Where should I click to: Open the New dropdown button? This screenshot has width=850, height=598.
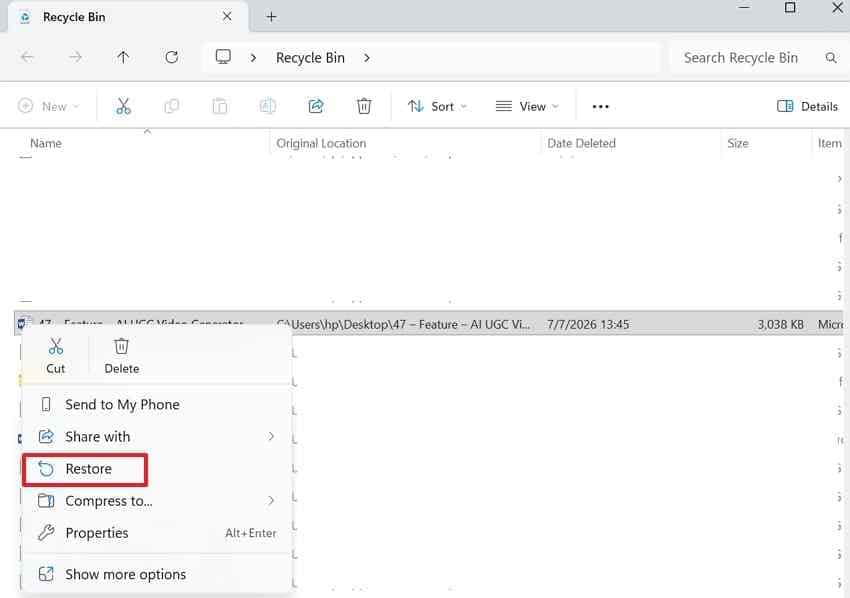tap(48, 106)
